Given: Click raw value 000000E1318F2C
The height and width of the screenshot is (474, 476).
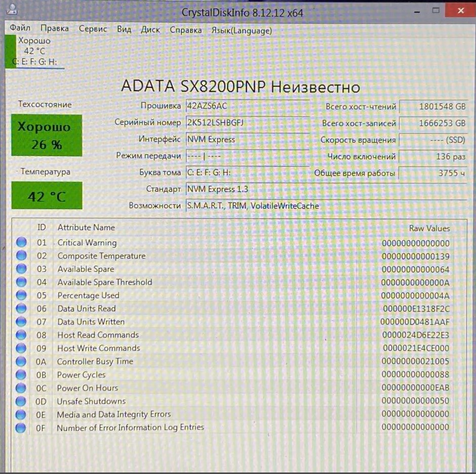Looking at the screenshot, I should tap(416, 309).
